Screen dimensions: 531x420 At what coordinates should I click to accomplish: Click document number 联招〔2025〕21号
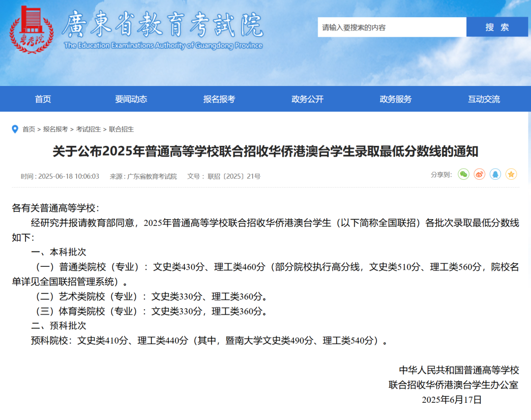coord(234,176)
